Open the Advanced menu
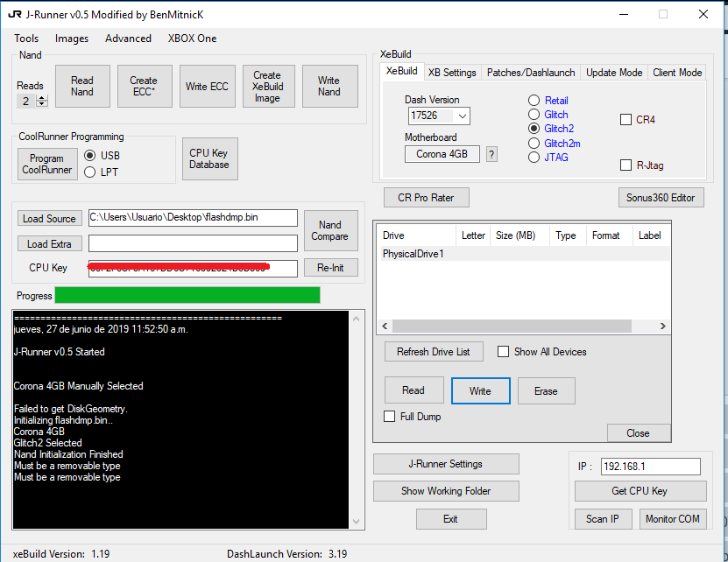 [128, 39]
